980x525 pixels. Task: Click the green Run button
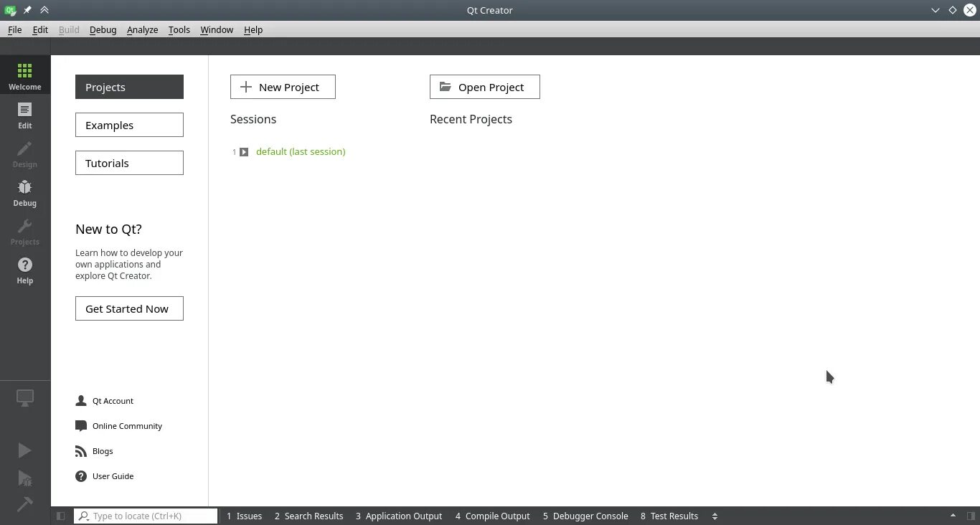click(24, 450)
